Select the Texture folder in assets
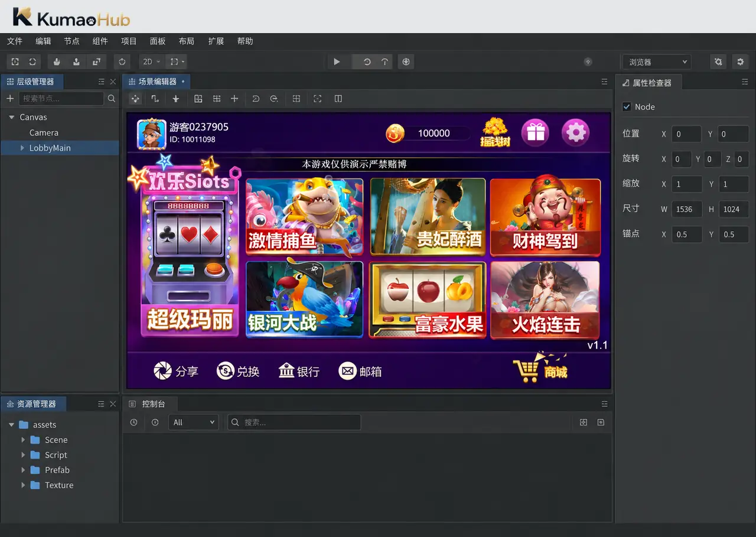Screen dimensions: 756x537 (x=60, y=486)
